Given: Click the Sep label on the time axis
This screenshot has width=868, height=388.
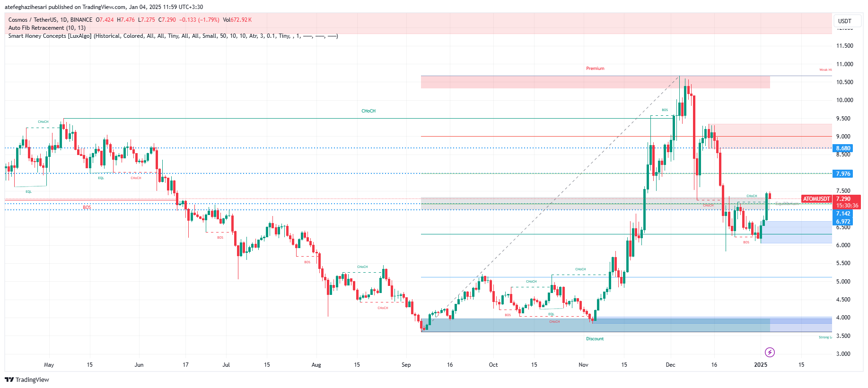Looking at the screenshot, I should [x=406, y=365].
